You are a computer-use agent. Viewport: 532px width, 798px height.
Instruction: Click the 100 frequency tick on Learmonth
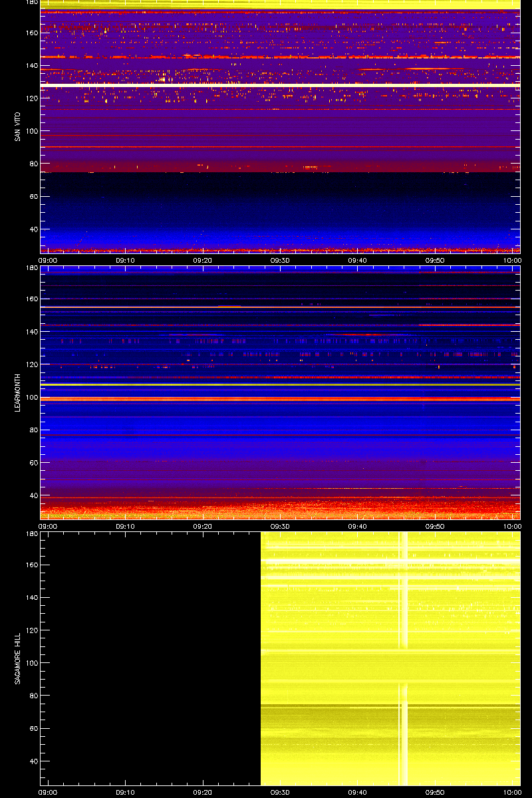(x=31, y=397)
